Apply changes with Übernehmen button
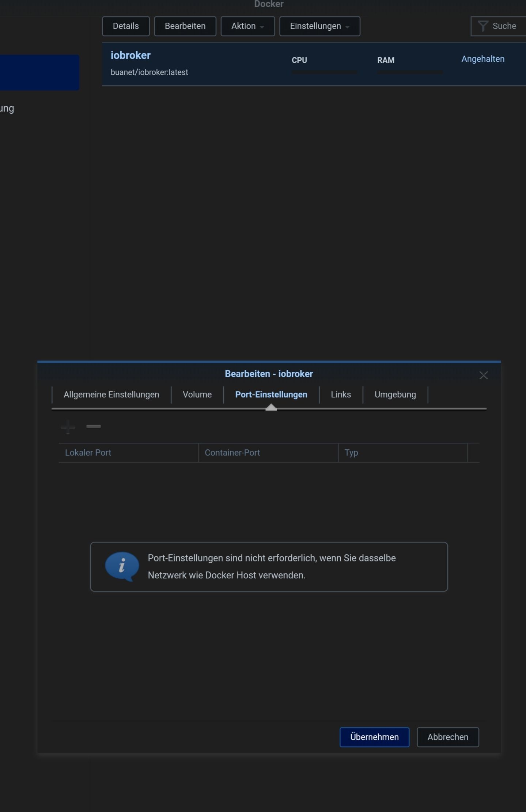Image resolution: width=526 pixels, height=812 pixels. click(375, 737)
